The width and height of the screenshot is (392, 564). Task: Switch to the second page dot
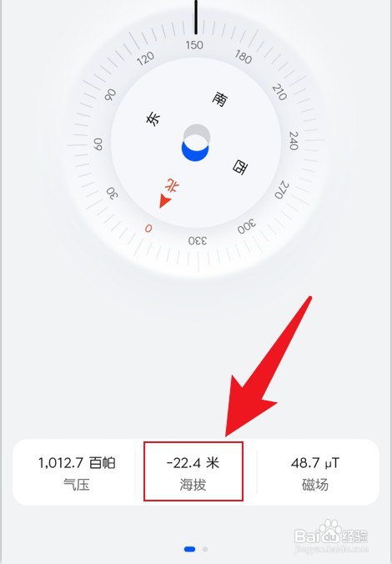[x=205, y=549]
